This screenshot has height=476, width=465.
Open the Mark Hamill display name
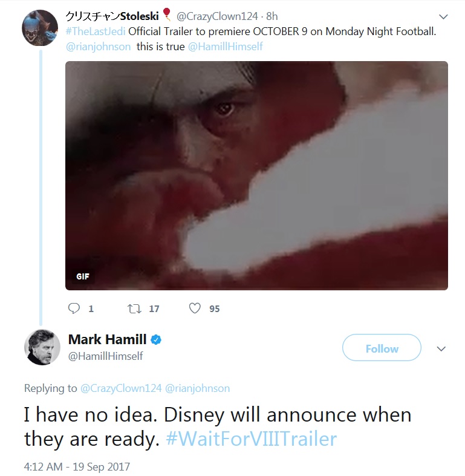(107, 339)
